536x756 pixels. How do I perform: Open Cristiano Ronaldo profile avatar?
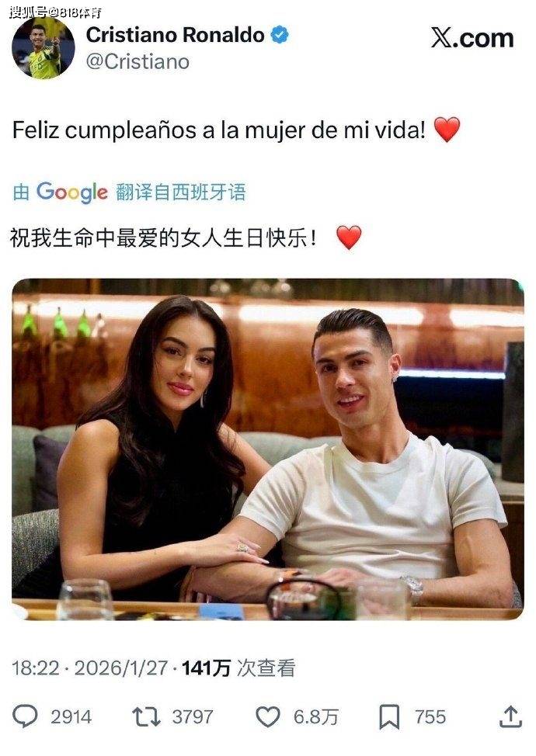[43, 47]
